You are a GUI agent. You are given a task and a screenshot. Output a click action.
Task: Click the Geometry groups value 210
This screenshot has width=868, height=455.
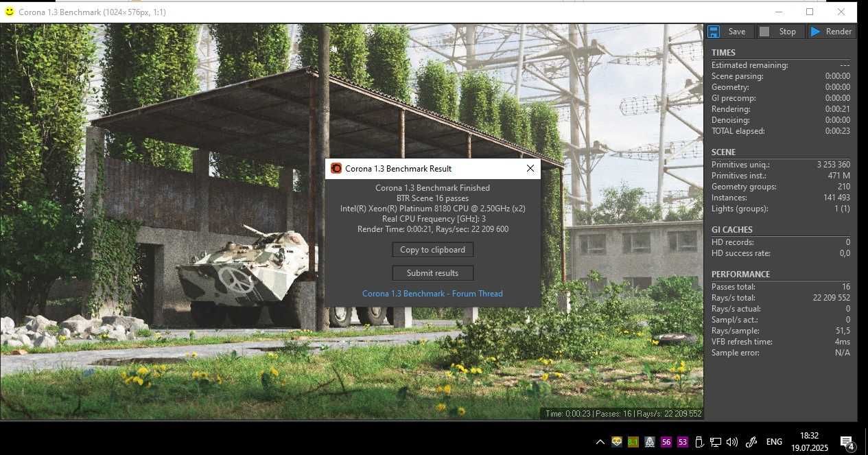843,187
